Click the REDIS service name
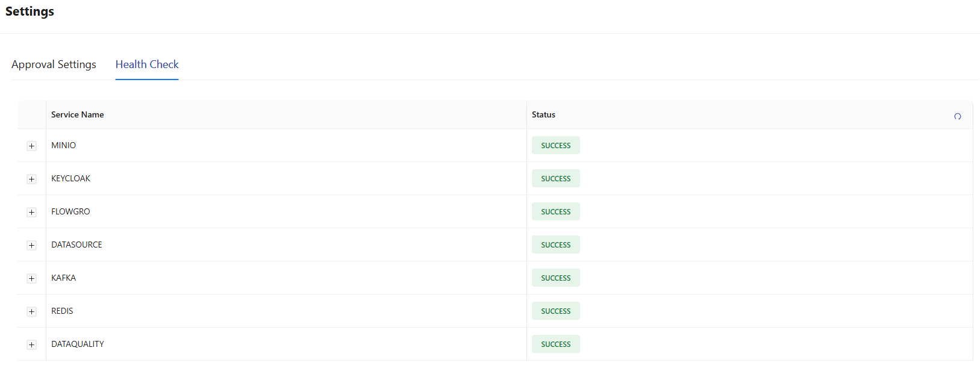Image resolution: width=980 pixels, height=368 pixels. tap(62, 311)
